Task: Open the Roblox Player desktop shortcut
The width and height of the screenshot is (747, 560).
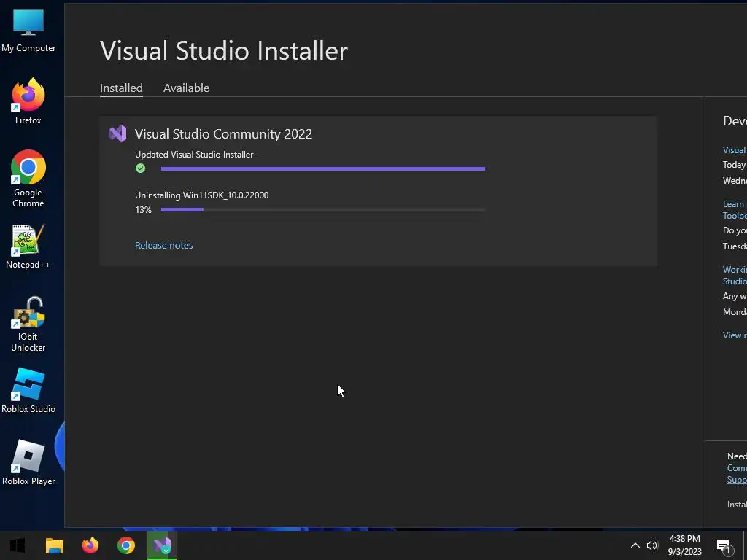Action: [28, 462]
